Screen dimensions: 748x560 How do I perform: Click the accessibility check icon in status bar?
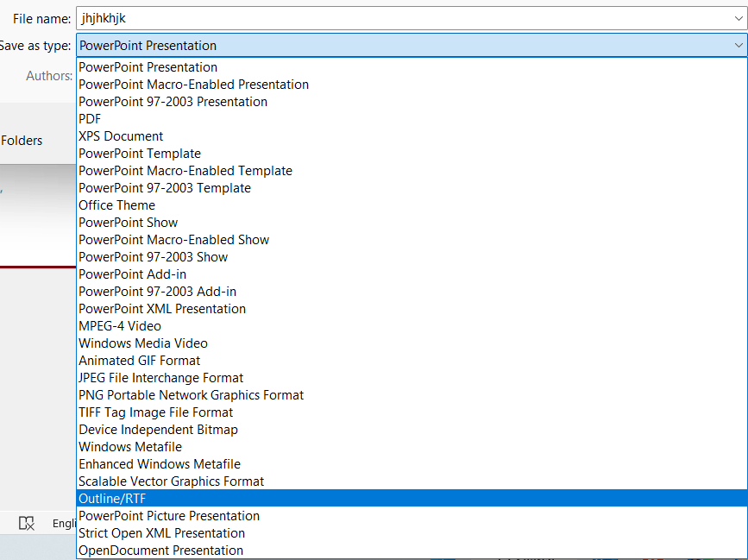tap(26, 523)
